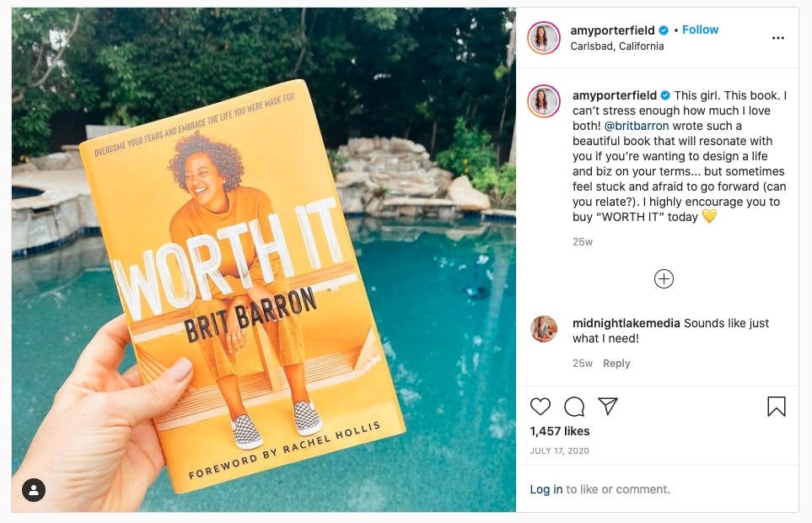Open the midnightlakemedia username link
This screenshot has width=812, height=523.
pyautogui.click(x=626, y=323)
